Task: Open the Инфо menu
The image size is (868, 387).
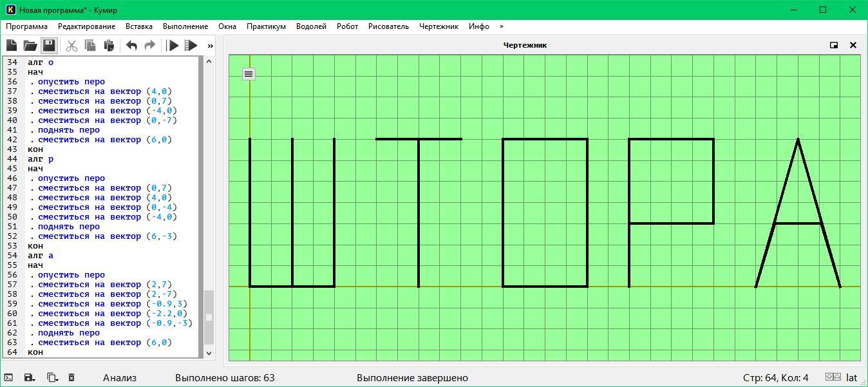Action: pyautogui.click(x=479, y=26)
